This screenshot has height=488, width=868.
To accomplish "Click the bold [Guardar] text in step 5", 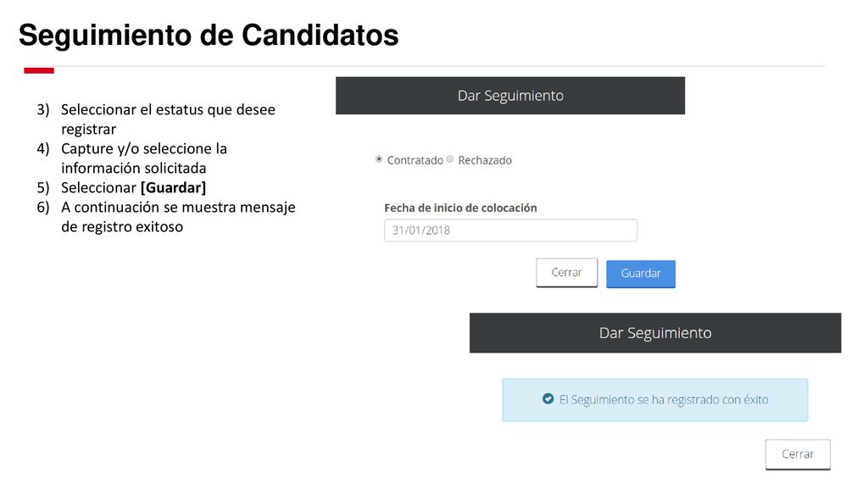I will coord(173,187).
